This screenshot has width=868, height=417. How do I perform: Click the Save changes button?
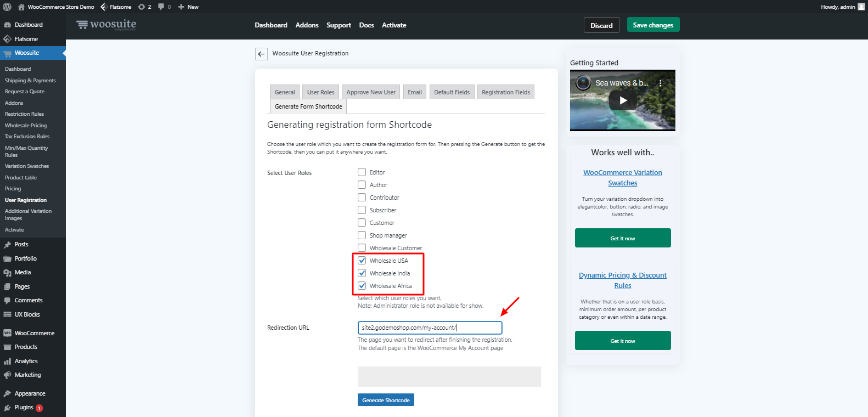pos(653,25)
